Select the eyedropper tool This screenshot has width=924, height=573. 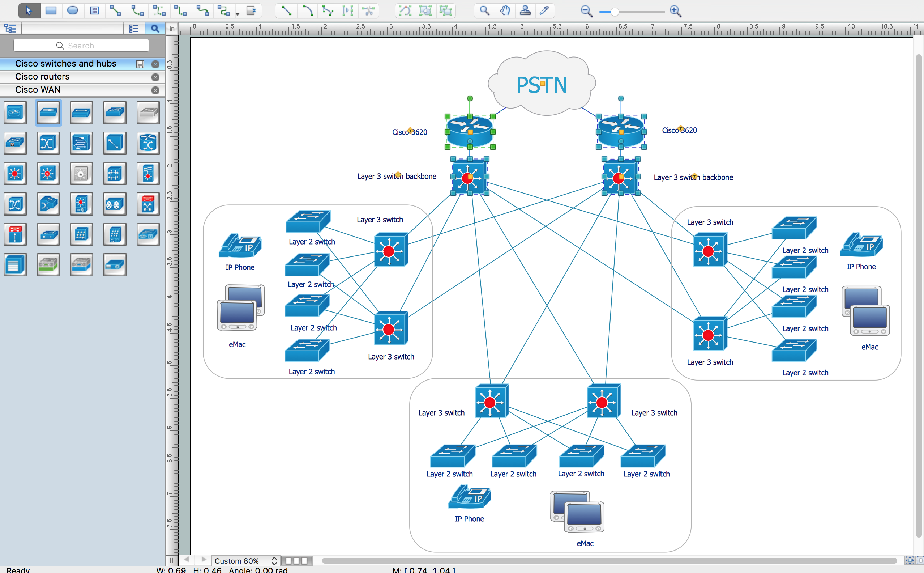(544, 10)
